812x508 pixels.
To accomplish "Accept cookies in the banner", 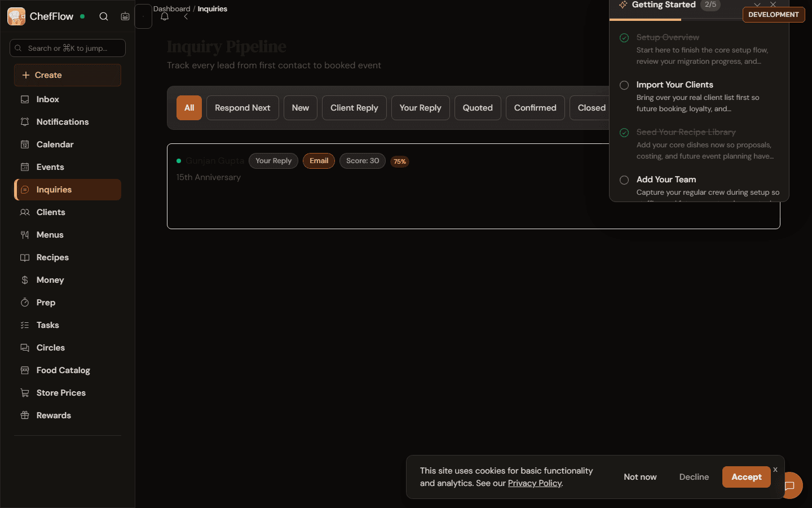I will (x=747, y=477).
